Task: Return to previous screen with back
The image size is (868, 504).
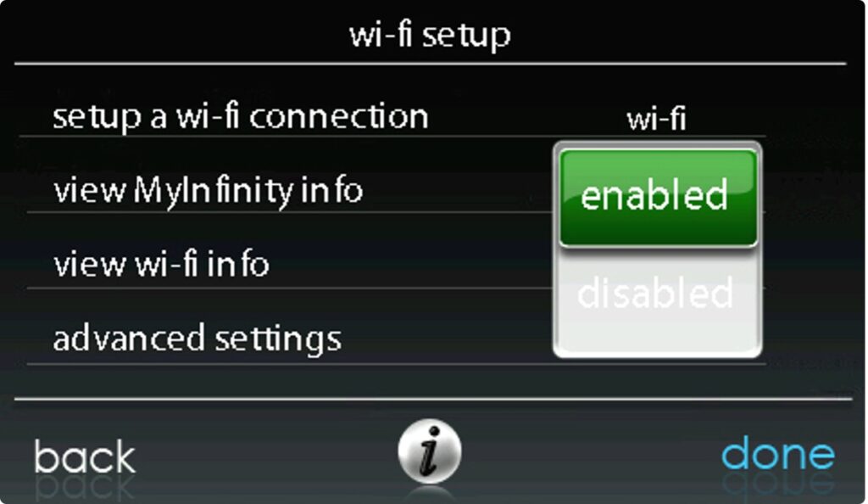Action: 85,457
